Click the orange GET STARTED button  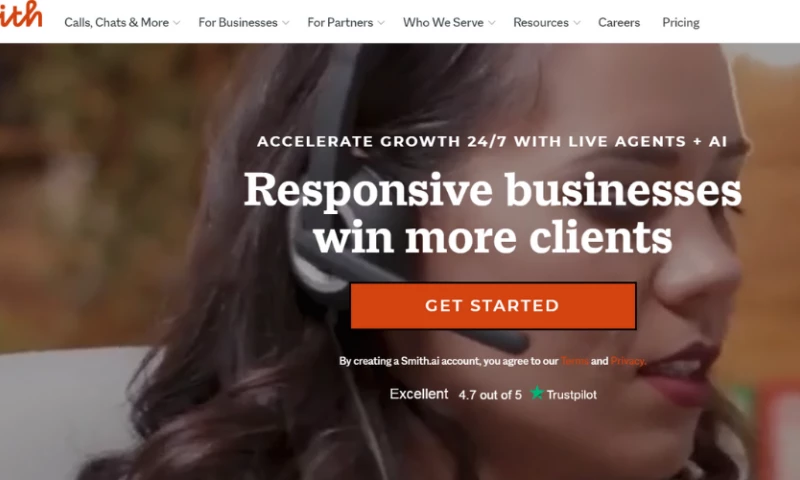(493, 306)
